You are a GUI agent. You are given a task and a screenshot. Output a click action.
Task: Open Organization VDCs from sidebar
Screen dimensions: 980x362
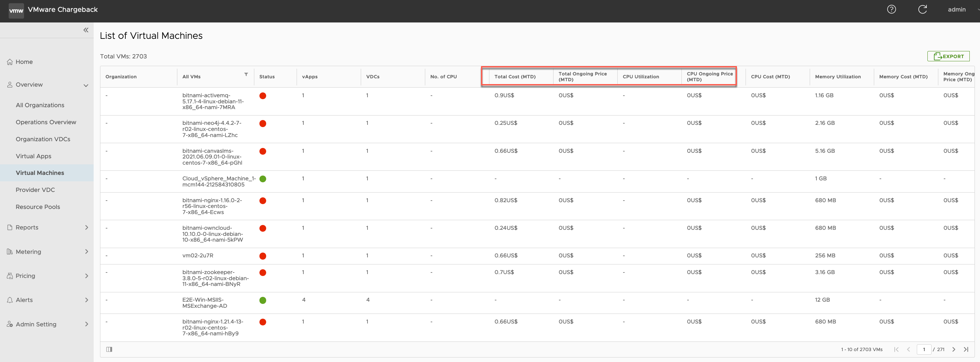coord(43,139)
